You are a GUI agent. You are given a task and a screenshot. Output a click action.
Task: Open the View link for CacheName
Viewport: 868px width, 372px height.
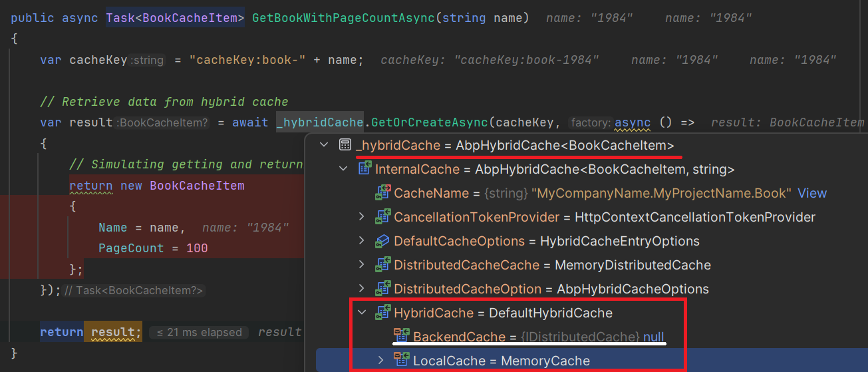coord(812,193)
